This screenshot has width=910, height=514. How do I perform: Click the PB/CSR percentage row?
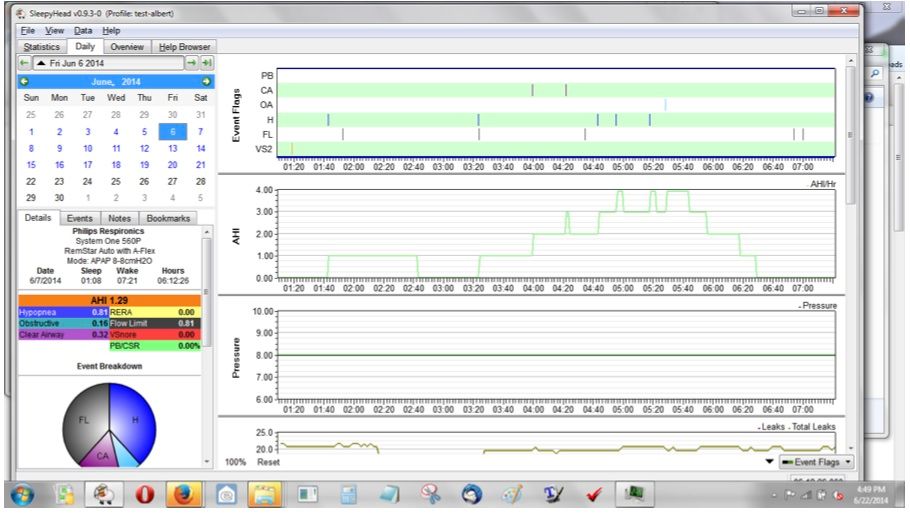click(155, 345)
